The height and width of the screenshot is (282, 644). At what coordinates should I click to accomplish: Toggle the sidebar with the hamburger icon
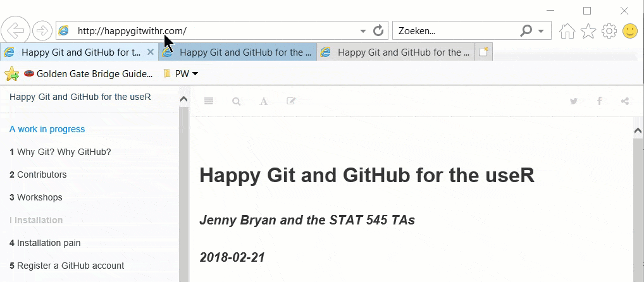click(x=209, y=101)
